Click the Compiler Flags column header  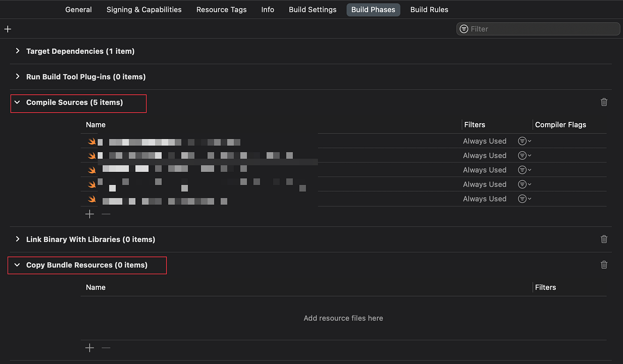tap(560, 125)
